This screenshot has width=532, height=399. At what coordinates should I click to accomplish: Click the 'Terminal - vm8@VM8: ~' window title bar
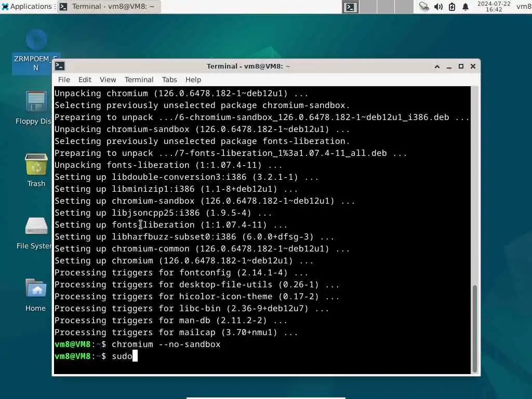[248, 66]
